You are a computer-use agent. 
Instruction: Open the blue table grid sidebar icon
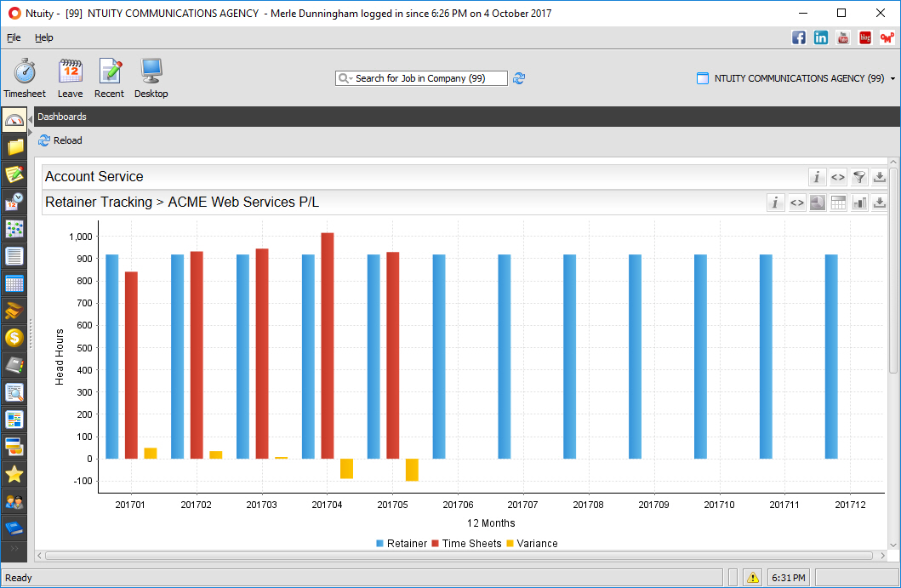[x=14, y=283]
